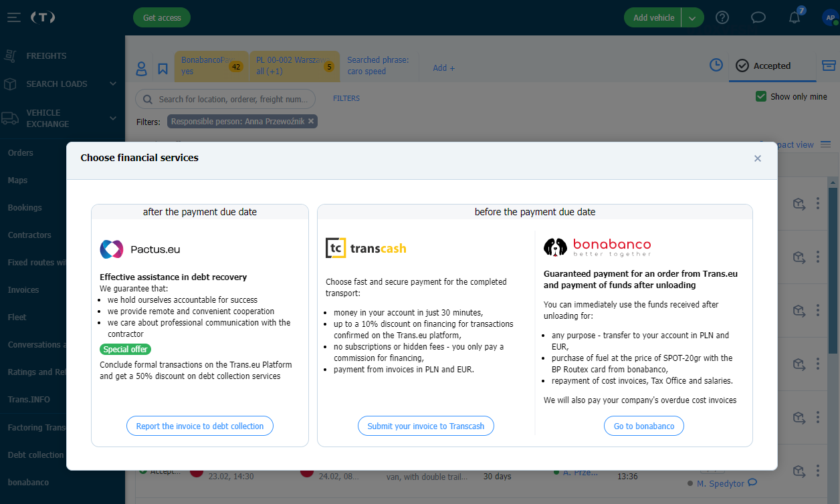840x504 pixels.
Task: Click the Vehicle Exchange truck icon
Action: (x=10, y=118)
